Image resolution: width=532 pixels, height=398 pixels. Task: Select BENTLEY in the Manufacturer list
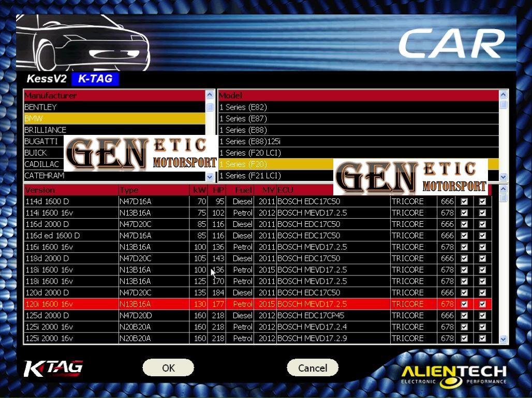pyautogui.click(x=114, y=107)
